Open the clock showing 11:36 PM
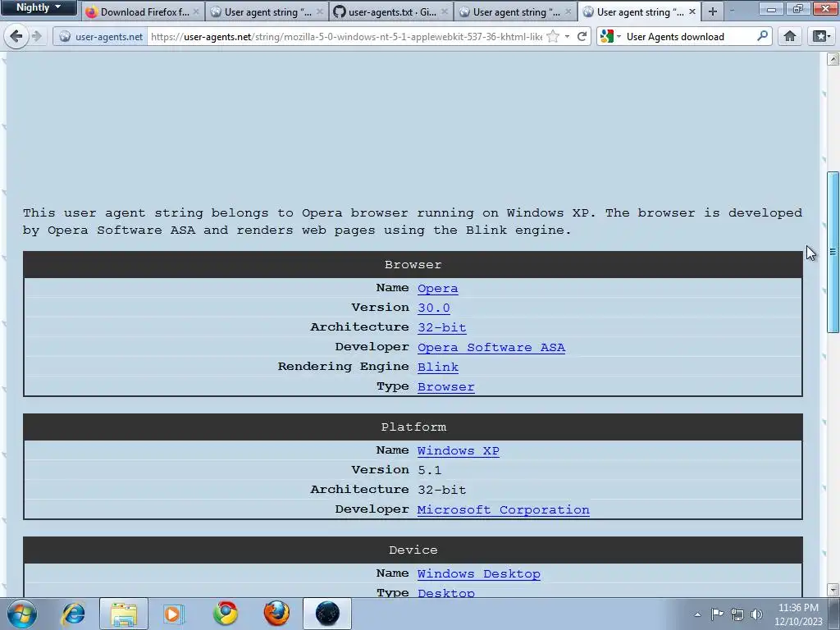The height and width of the screenshot is (630, 840). pyautogui.click(x=798, y=614)
